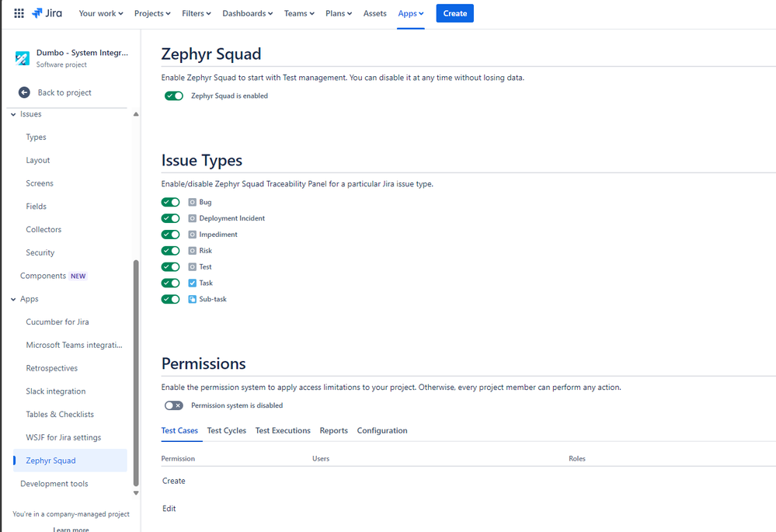
Task: Toggle off traceability for Sub-task
Action: click(x=170, y=300)
